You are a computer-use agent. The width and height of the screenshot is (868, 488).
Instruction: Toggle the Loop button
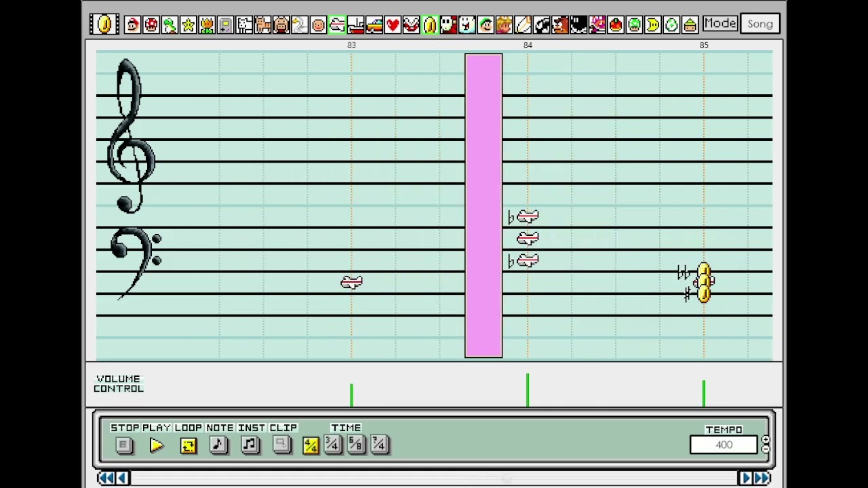point(189,445)
